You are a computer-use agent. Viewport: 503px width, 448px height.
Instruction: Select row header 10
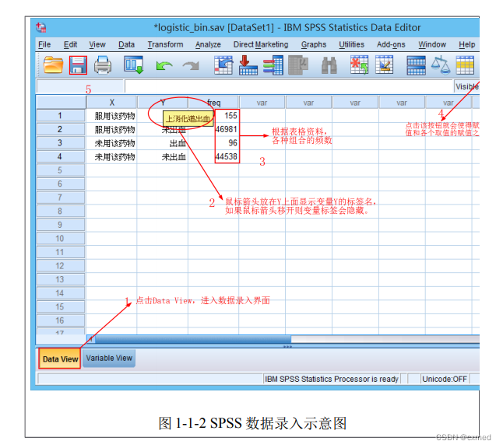point(60,239)
